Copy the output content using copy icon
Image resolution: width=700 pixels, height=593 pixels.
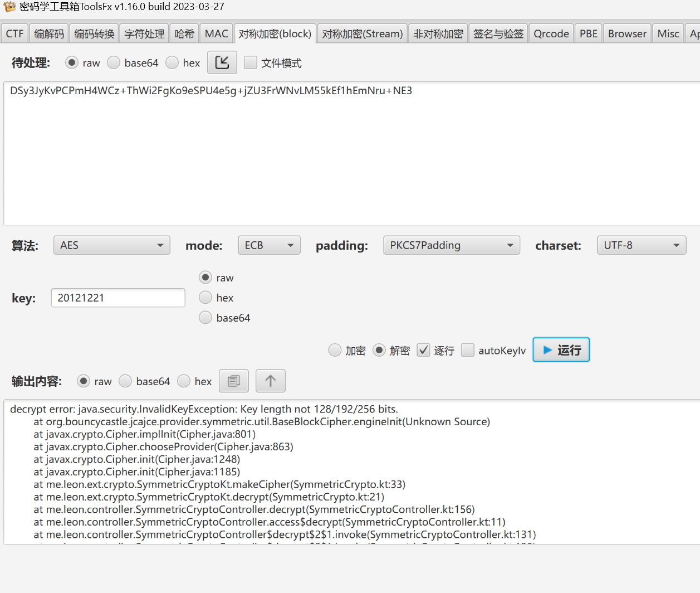tap(233, 381)
